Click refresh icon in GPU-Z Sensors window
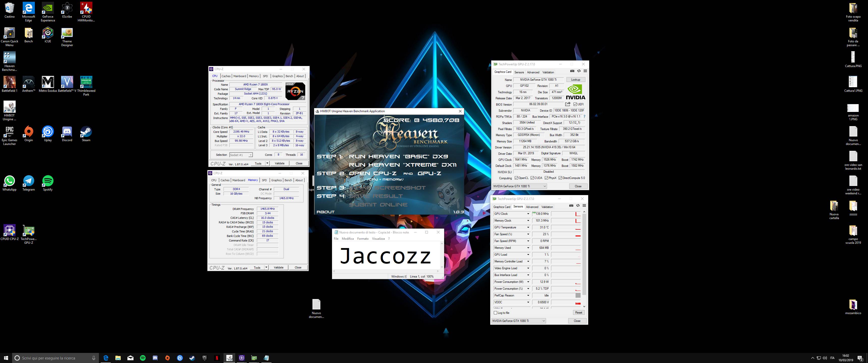This screenshot has height=363, width=868. click(578, 205)
